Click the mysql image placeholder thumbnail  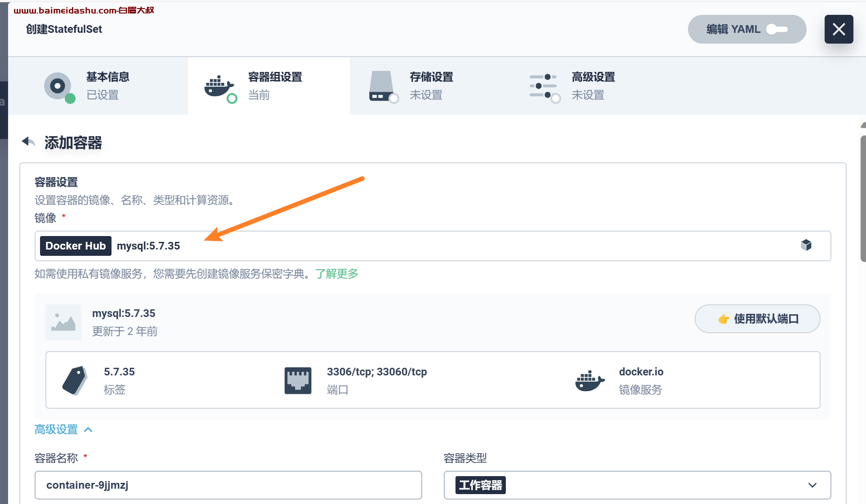click(63, 322)
